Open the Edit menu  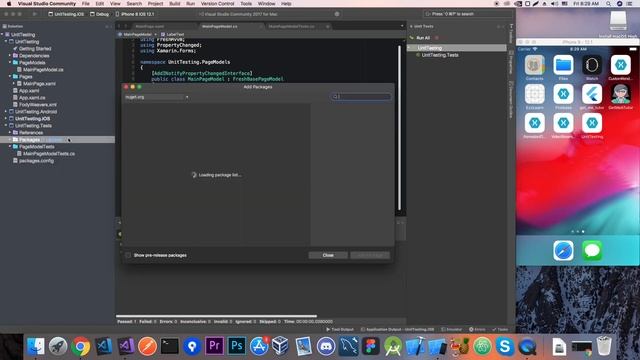point(100,3)
